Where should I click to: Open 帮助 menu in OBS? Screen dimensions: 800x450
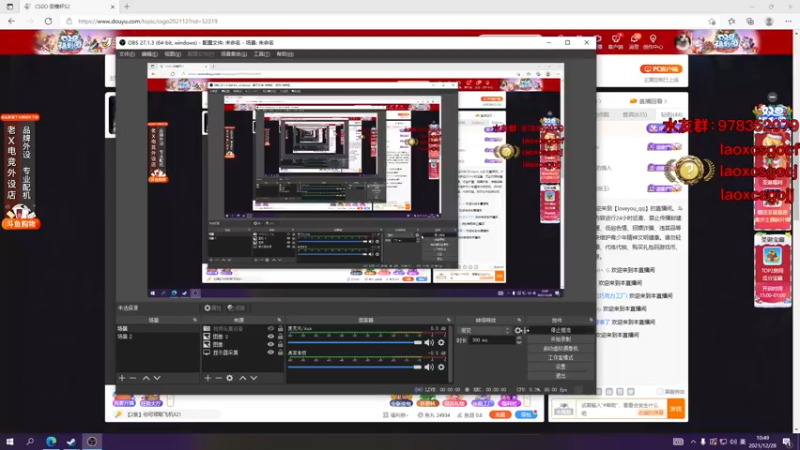pos(285,54)
